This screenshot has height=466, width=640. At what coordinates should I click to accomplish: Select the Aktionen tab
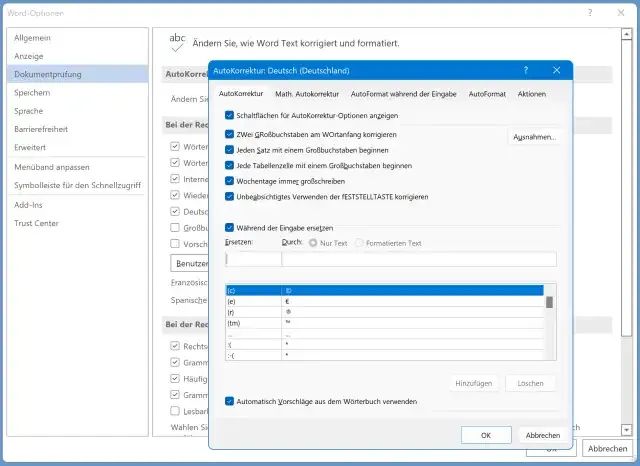click(531, 94)
